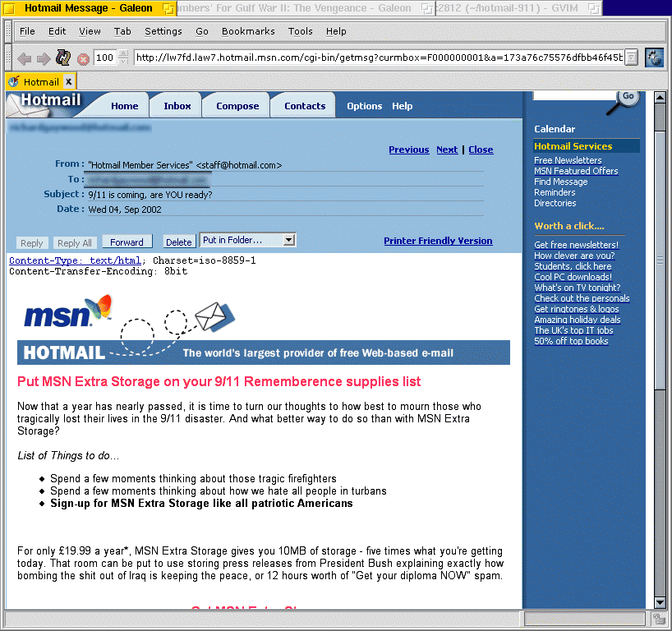Image resolution: width=672 pixels, height=631 pixels.
Task: Open the browser Help menu
Action: (336, 31)
